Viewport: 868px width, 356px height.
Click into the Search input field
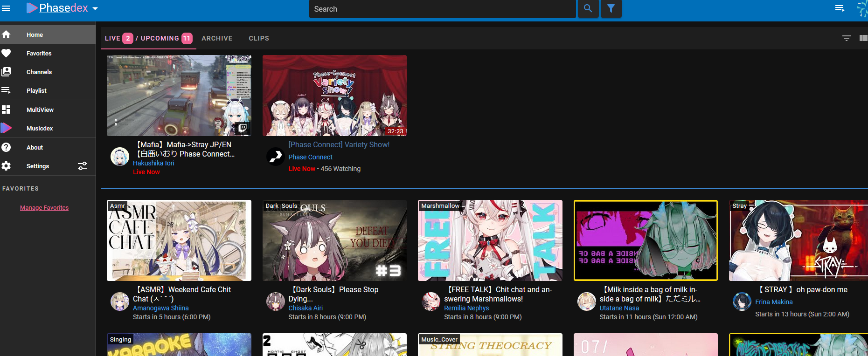tap(442, 9)
